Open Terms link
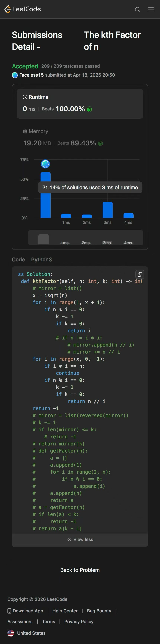Viewport: 160px width, 644px height. pos(49,622)
